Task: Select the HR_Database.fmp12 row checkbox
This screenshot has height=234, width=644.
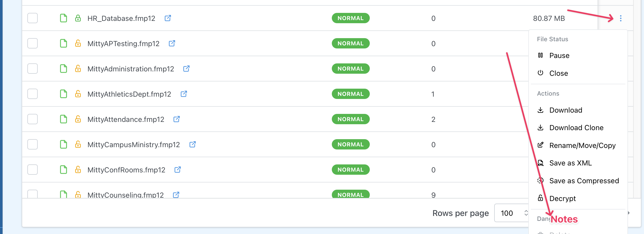Action: 33,18
